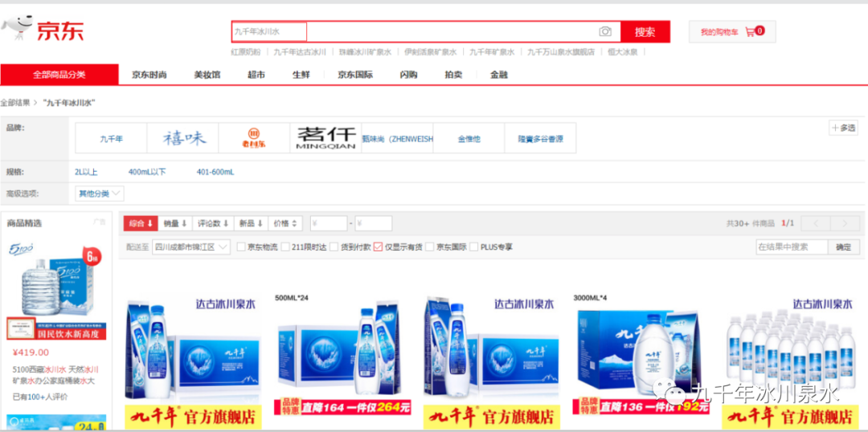Click suggested search 伊刻活泉矿泉水
This screenshot has height=432, width=868.
(x=430, y=52)
